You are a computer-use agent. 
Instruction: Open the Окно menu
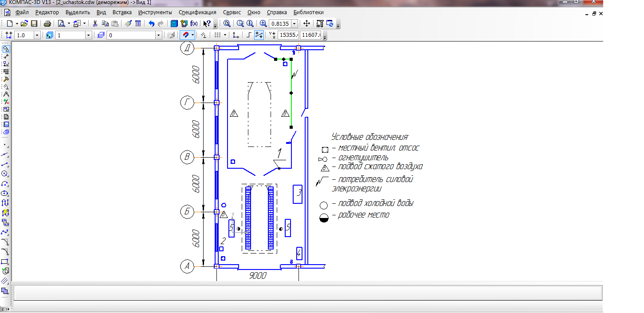pyautogui.click(x=254, y=12)
